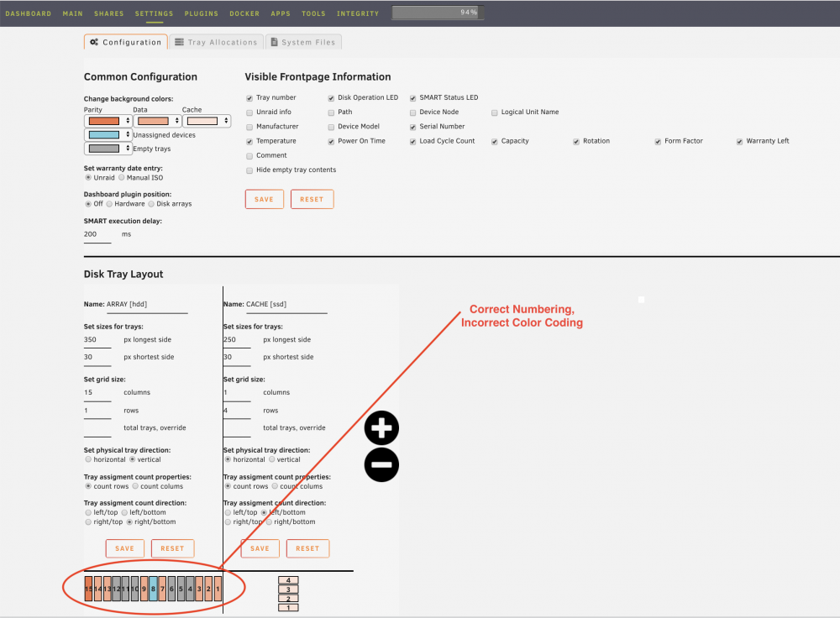Image resolution: width=840 pixels, height=618 pixels.
Task: Toggle the Rotation checkbox
Action: pyautogui.click(x=576, y=141)
